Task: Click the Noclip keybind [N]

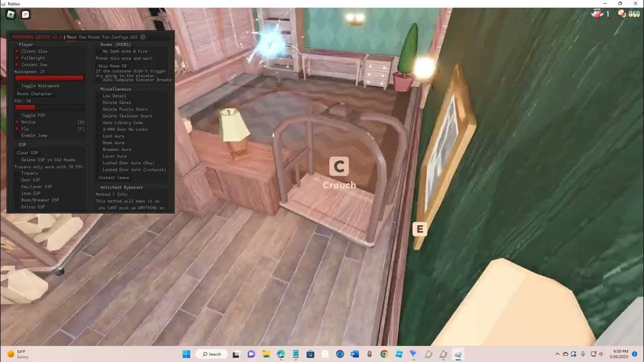Action: [x=80, y=122]
